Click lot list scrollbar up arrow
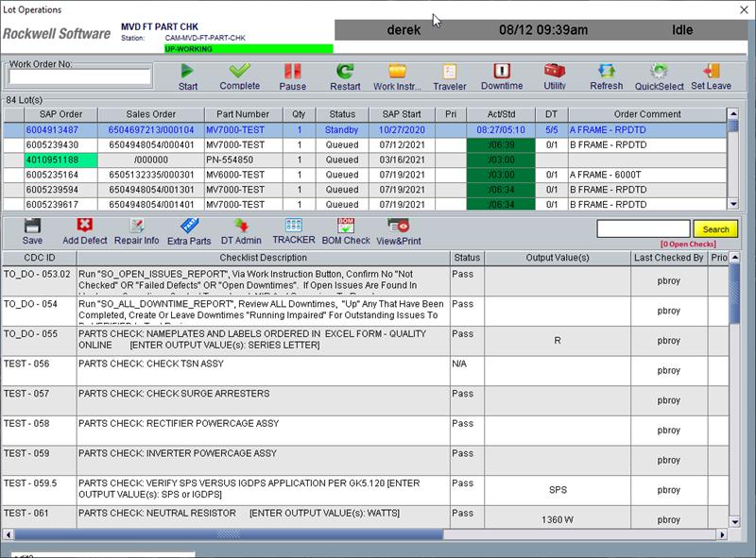The width and height of the screenshot is (756, 558). coord(733,113)
